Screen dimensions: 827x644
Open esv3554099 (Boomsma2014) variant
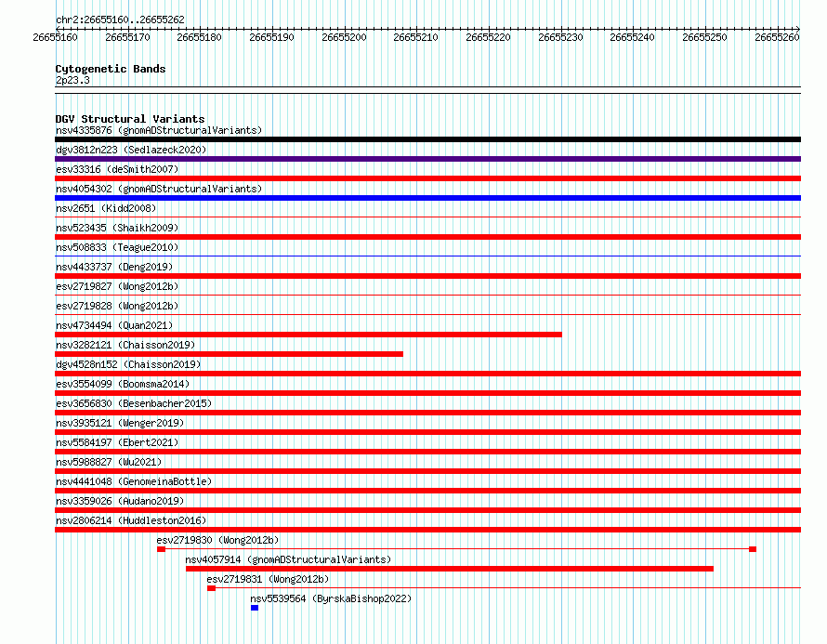tap(123, 384)
